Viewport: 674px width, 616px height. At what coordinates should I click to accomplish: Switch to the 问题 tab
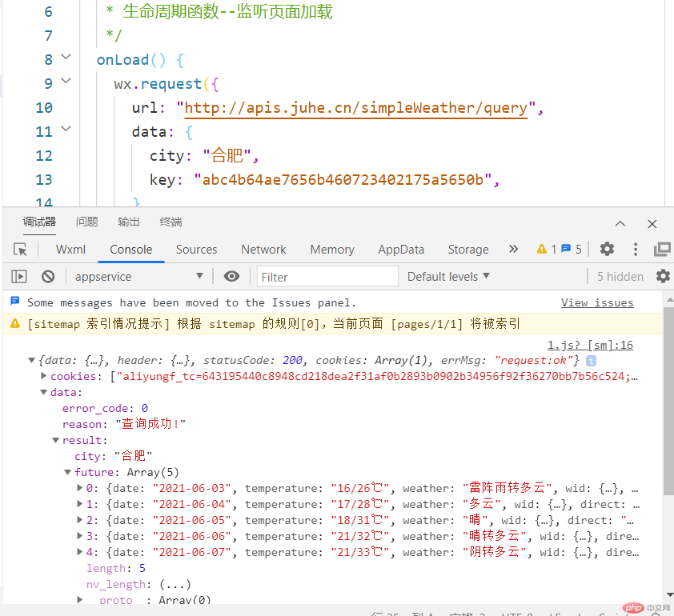86,222
